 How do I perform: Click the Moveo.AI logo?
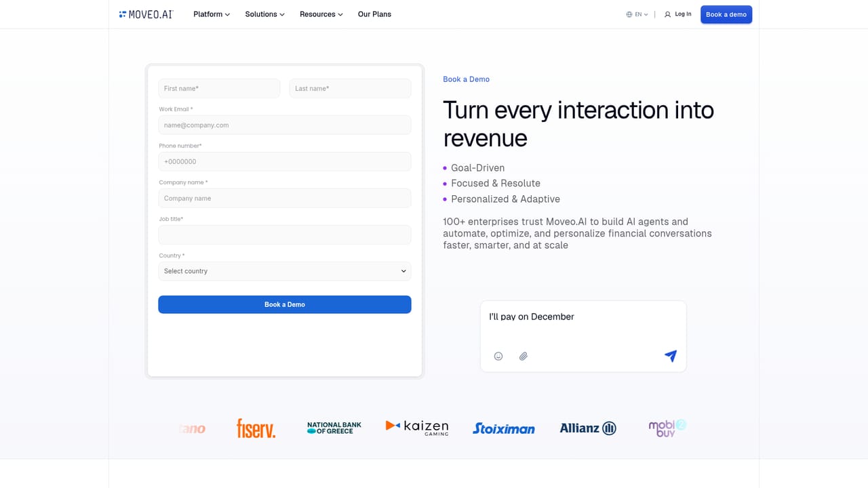coord(146,14)
